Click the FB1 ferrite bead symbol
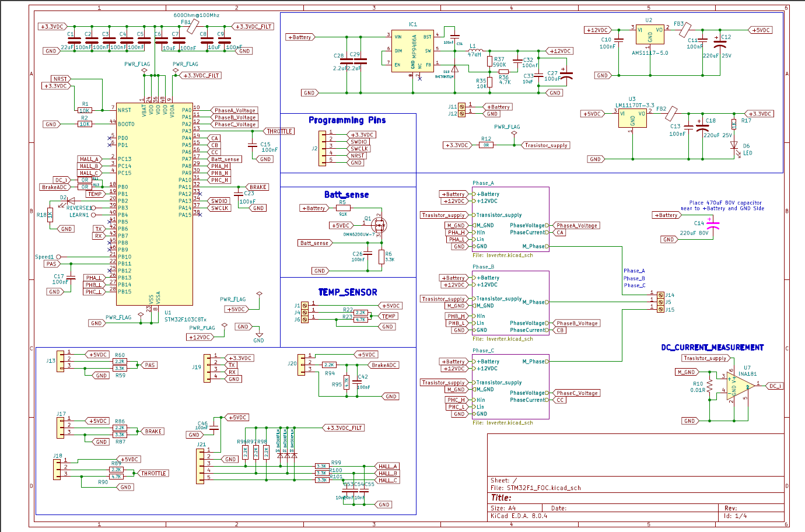 click(192, 26)
